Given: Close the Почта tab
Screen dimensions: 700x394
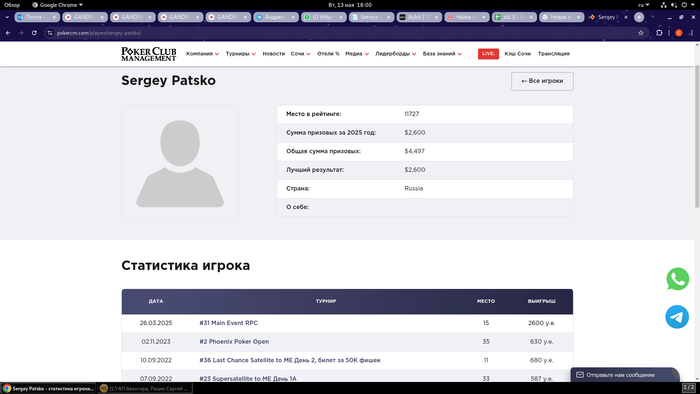Looking at the screenshot, I should [54, 17].
